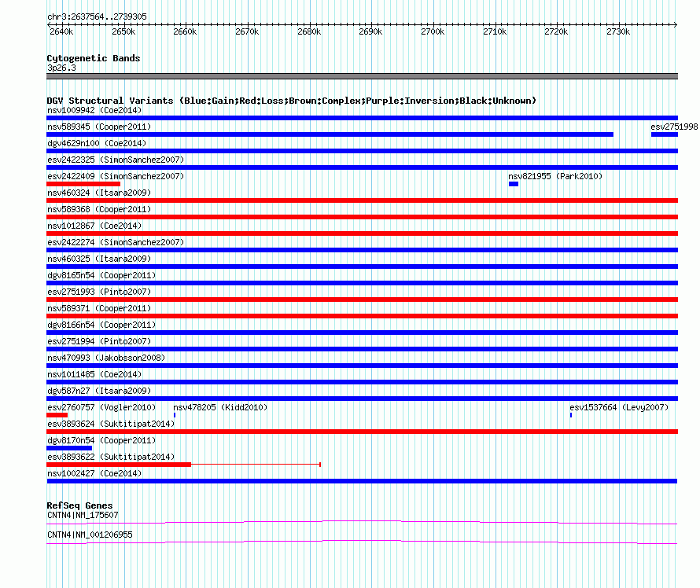This screenshot has height=588, width=700.
Task: Click the chr3:2637564..2739305 coordinate label
Action: click(x=97, y=17)
